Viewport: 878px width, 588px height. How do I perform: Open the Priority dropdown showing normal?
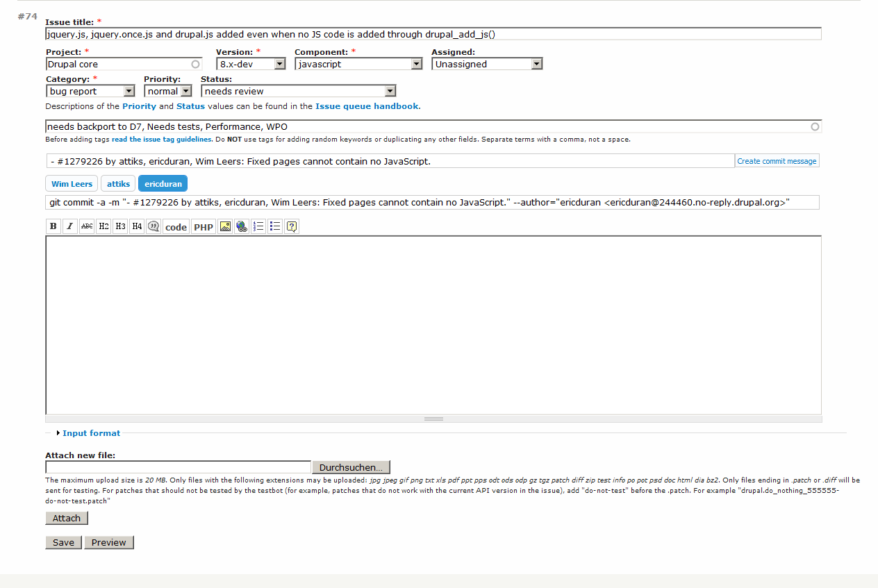(x=168, y=91)
